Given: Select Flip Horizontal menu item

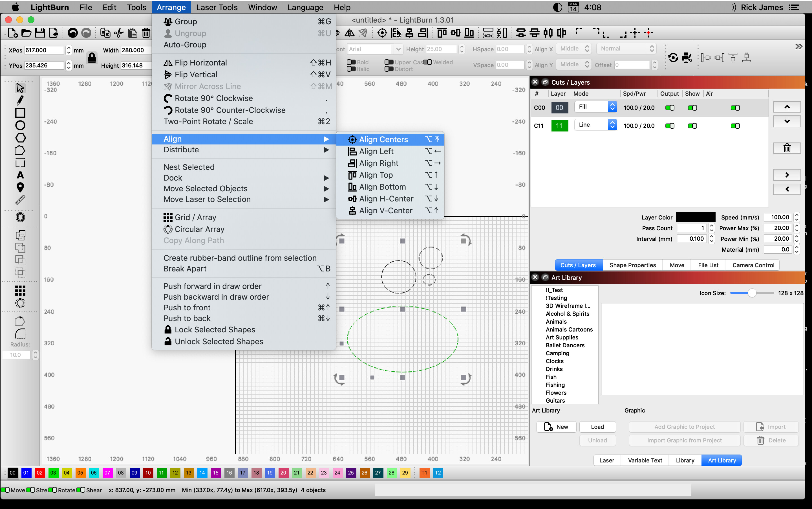Looking at the screenshot, I should pos(244,63).
